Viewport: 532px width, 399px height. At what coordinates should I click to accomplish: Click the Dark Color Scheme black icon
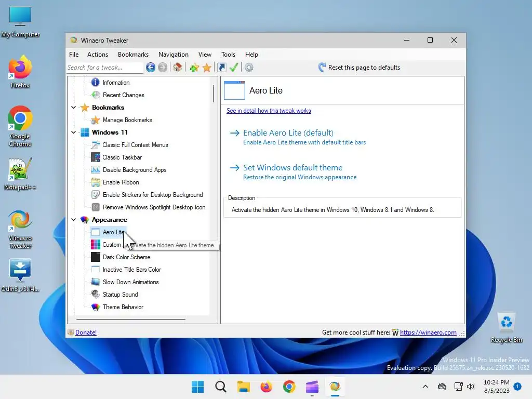point(96,257)
